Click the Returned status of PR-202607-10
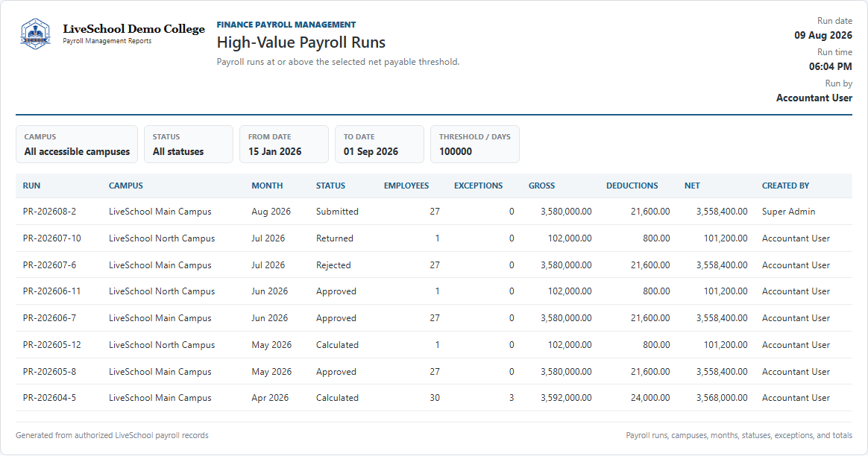 click(x=334, y=238)
